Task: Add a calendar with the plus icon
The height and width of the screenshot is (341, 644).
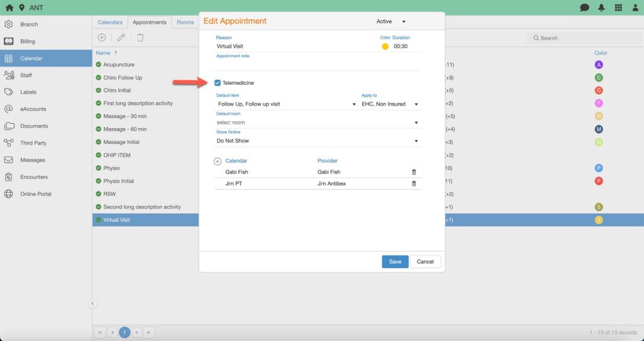Action: [218, 161]
